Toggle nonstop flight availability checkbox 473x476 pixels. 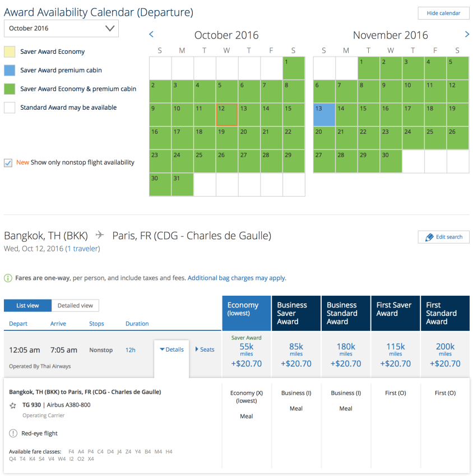tap(8, 162)
